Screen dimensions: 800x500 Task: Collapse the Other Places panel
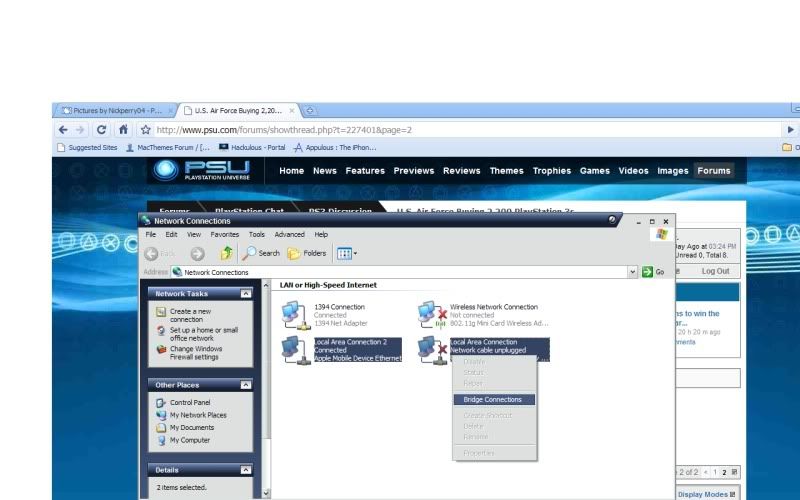[245, 385]
